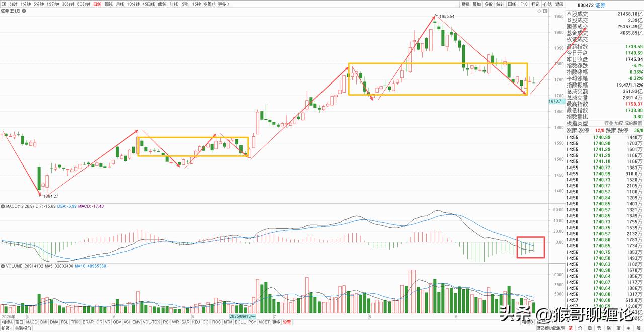Open the 关联报价 tab
Image resolution: width=644 pixels, height=332 pixels.
[23, 328]
